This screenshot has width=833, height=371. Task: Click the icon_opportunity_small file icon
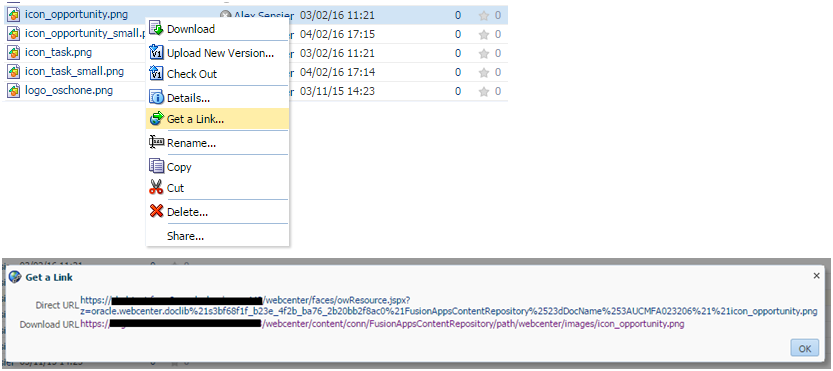tap(14, 34)
